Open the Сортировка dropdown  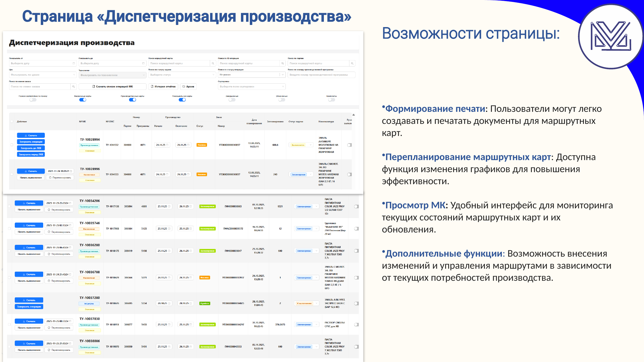coord(251,86)
